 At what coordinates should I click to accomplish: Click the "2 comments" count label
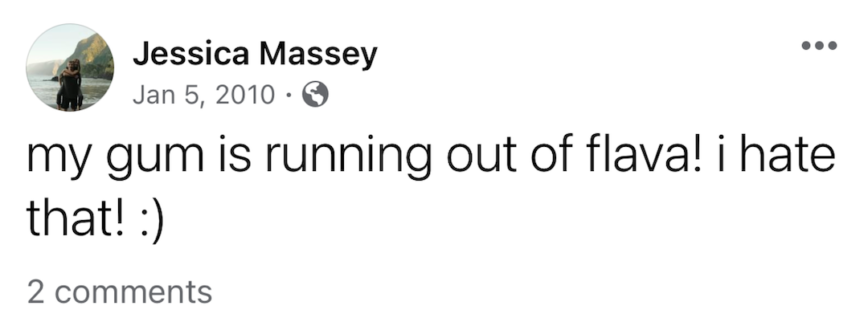coord(120,291)
